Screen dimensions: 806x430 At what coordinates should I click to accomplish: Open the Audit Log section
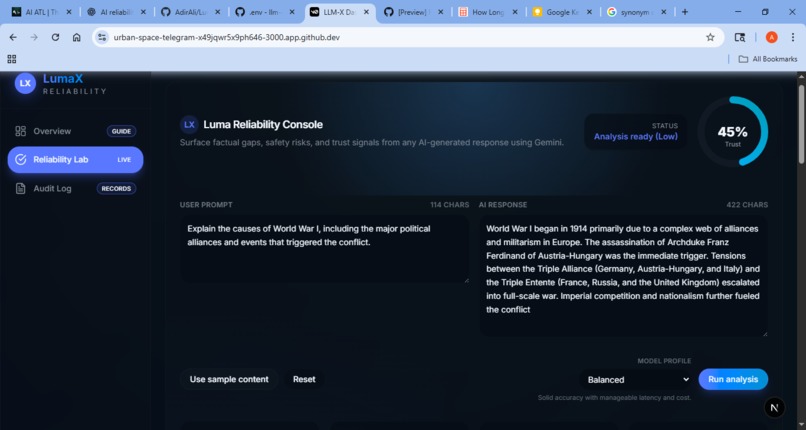point(75,189)
